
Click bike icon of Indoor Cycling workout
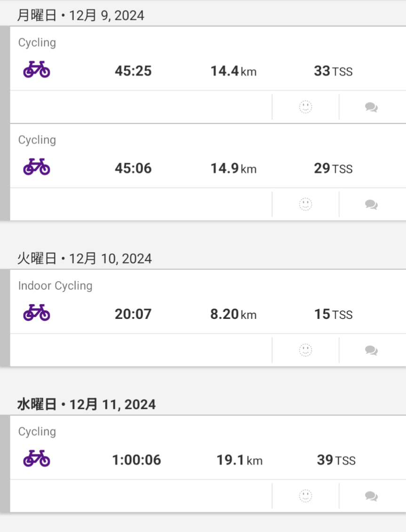click(37, 313)
